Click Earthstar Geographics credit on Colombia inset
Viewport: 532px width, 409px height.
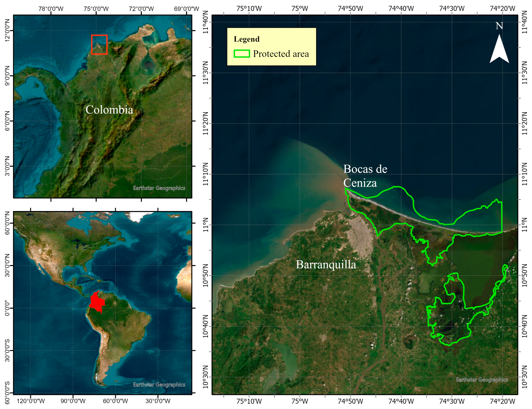click(x=159, y=188)
